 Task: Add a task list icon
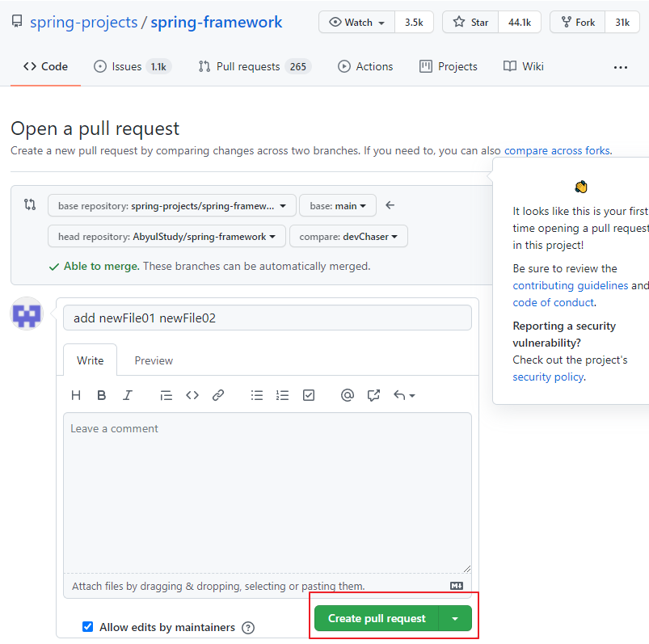pos(309,395)
